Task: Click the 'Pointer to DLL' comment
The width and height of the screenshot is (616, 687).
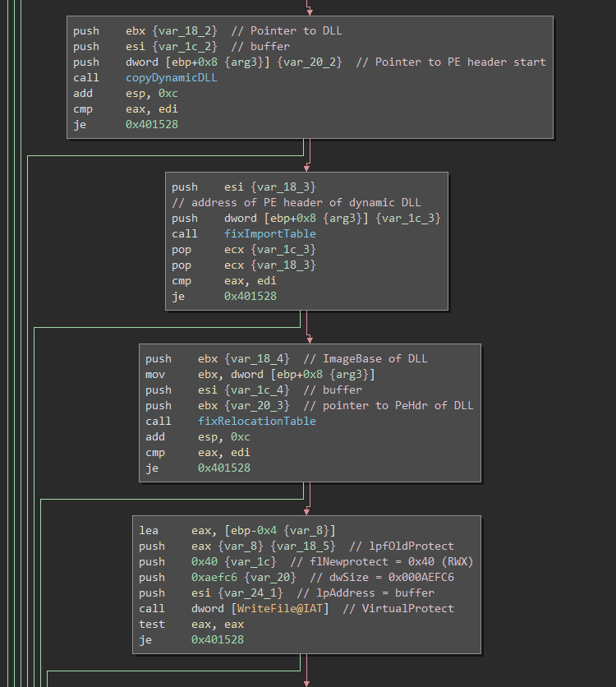Action: (x=287, y=30)
